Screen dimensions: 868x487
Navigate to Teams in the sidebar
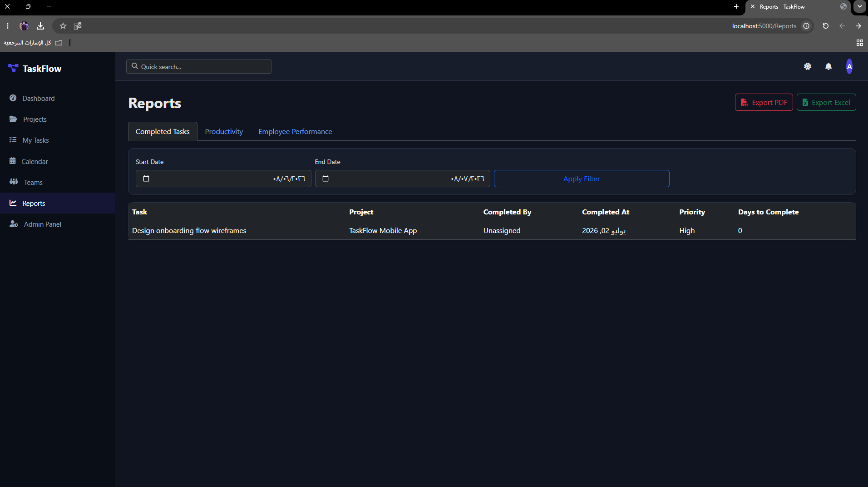pos(58,182)
